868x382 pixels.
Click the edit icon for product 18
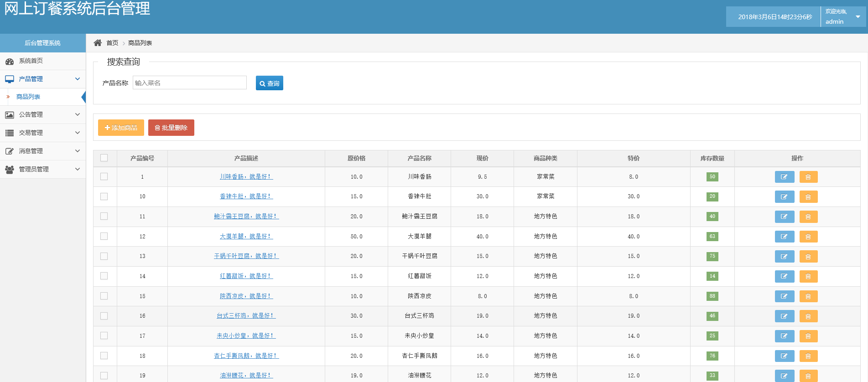[x=785, y=356]
